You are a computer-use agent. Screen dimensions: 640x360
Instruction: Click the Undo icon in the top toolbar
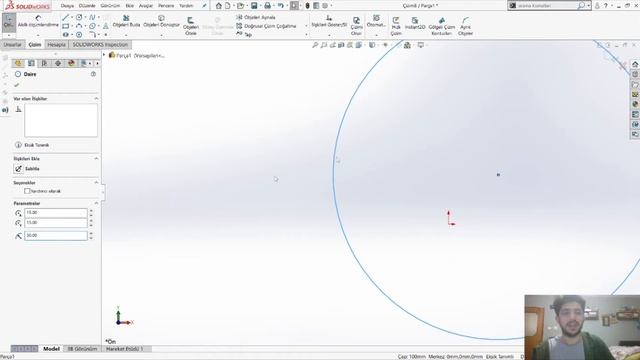pyautogui.click(x=280, y=6)
